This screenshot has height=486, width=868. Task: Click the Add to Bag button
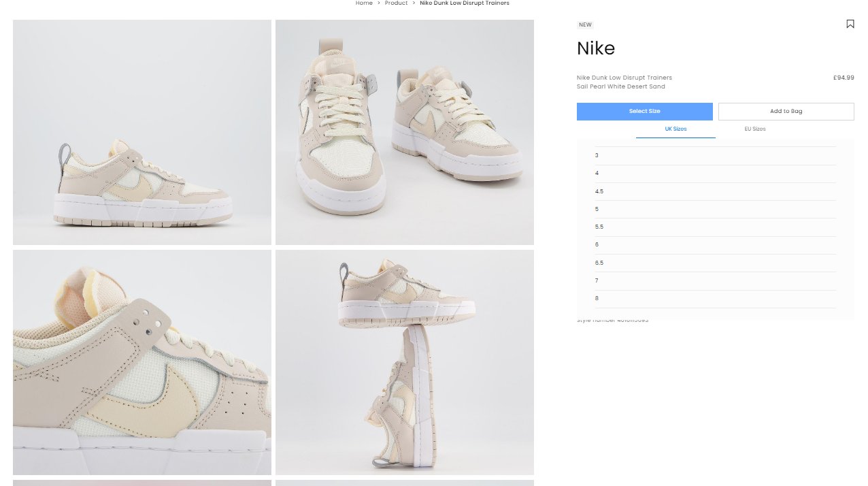point(786,112)
